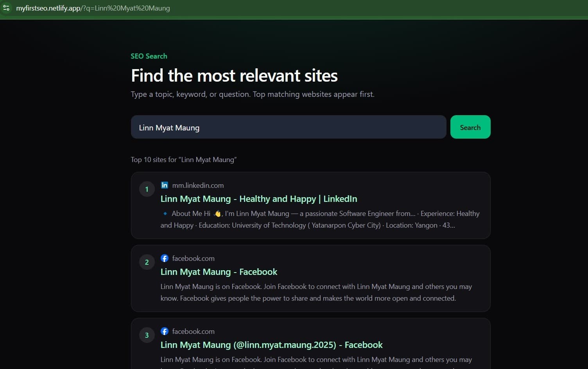Click the Top 10 sites for Linn Myat Maung text

click(x=184, y=160)
